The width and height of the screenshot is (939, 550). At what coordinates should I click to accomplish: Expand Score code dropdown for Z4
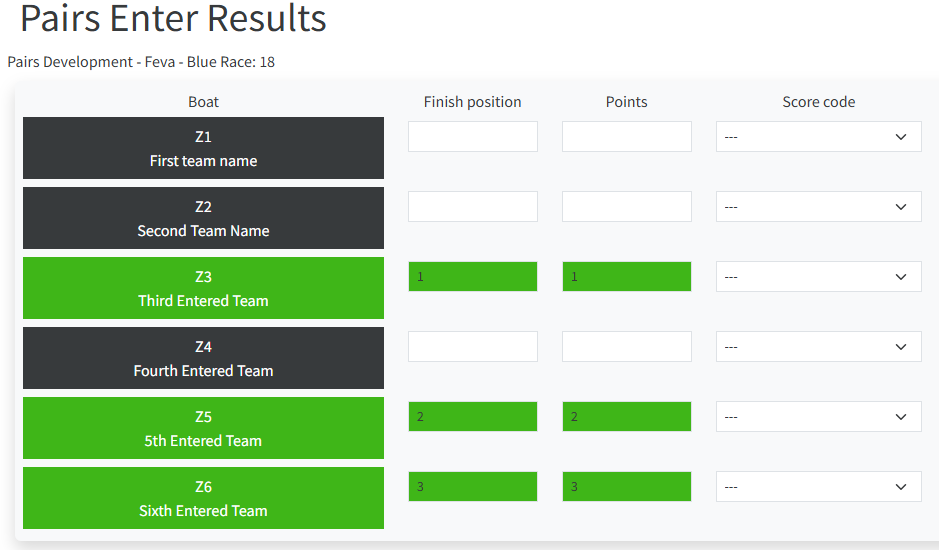pos(818,347)
